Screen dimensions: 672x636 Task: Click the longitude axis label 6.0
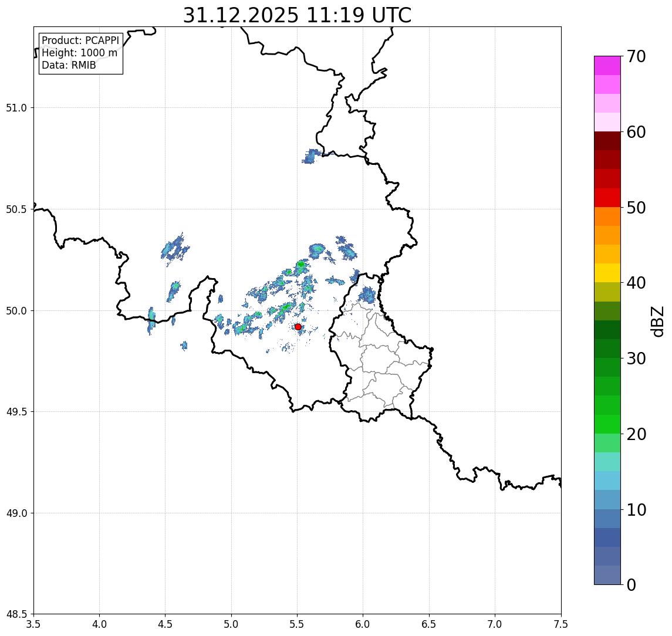click(363, 624)
